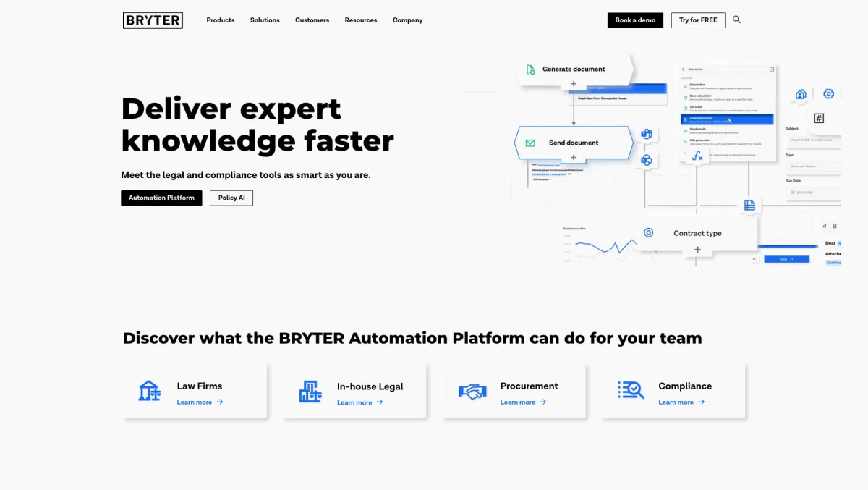Click the New action search field
868x490 pixels.
(x=726, y=69)
